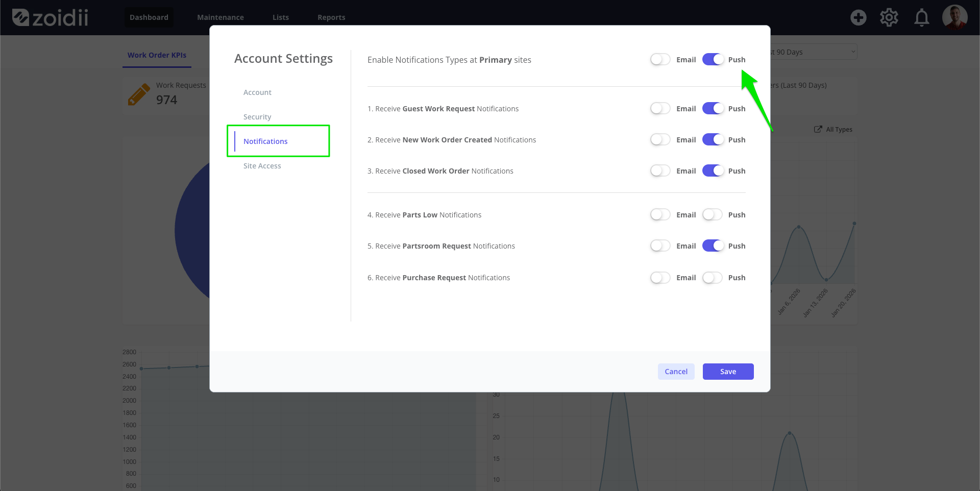Open the Reports menu
Screen dimensions: 980x491
[331, 17]
